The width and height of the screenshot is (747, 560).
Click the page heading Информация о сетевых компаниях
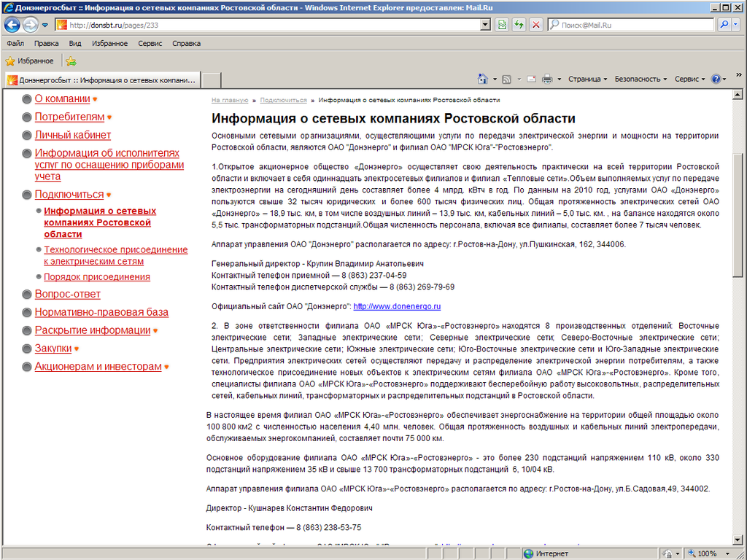(393, 118)
